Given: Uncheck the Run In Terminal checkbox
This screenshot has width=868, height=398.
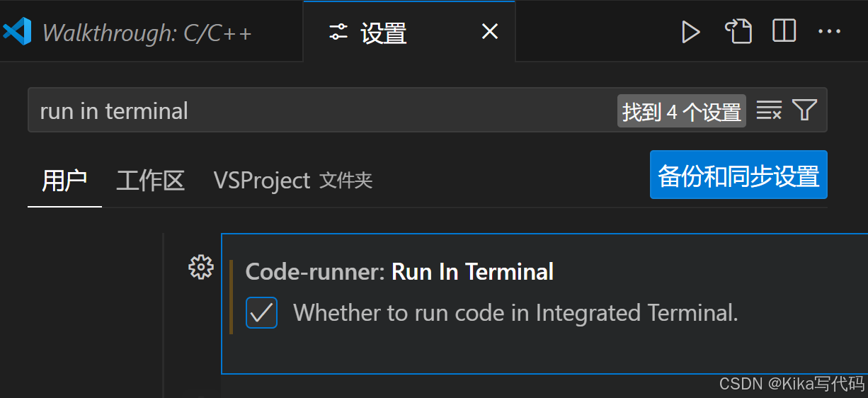Looking at the screenshot, I should tap(261, 312).
